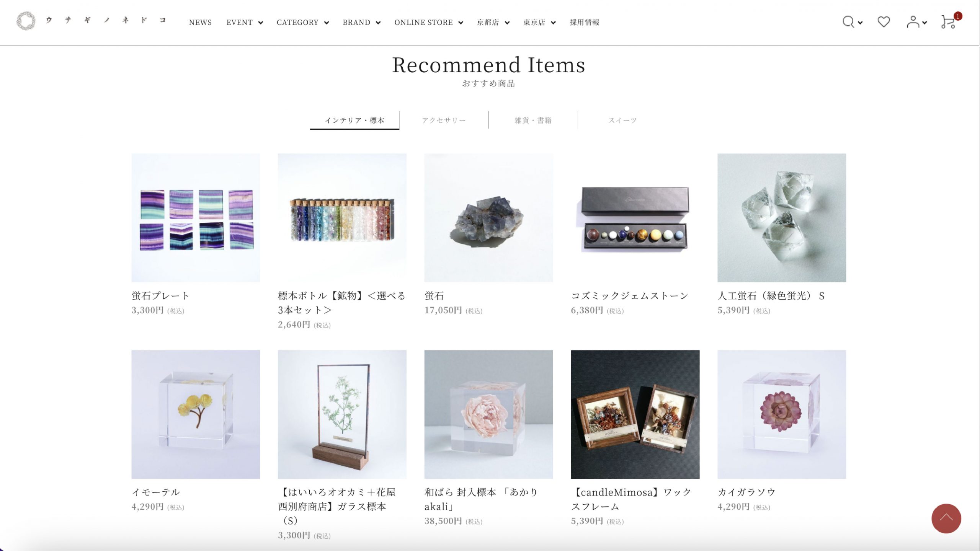Click the カイガラソウ flower cube thumbnail
The height and width of the screenshot is (551, 980).
tap(782, 414)
